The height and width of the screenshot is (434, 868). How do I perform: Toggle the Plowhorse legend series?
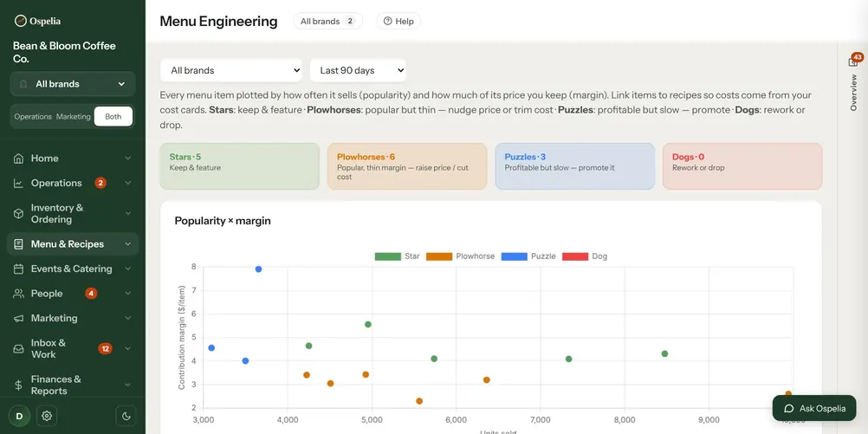[x=460, y=256]
